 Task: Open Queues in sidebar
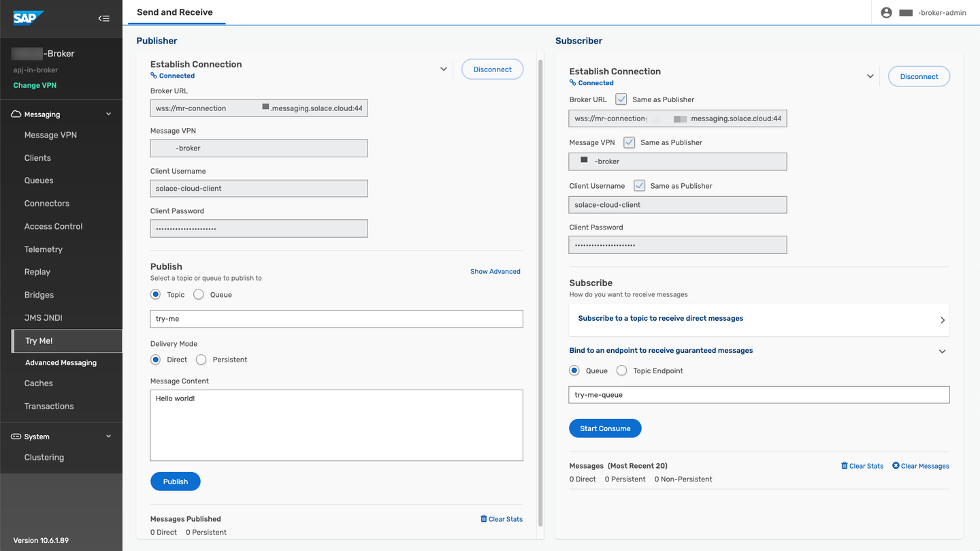[39, 180]
